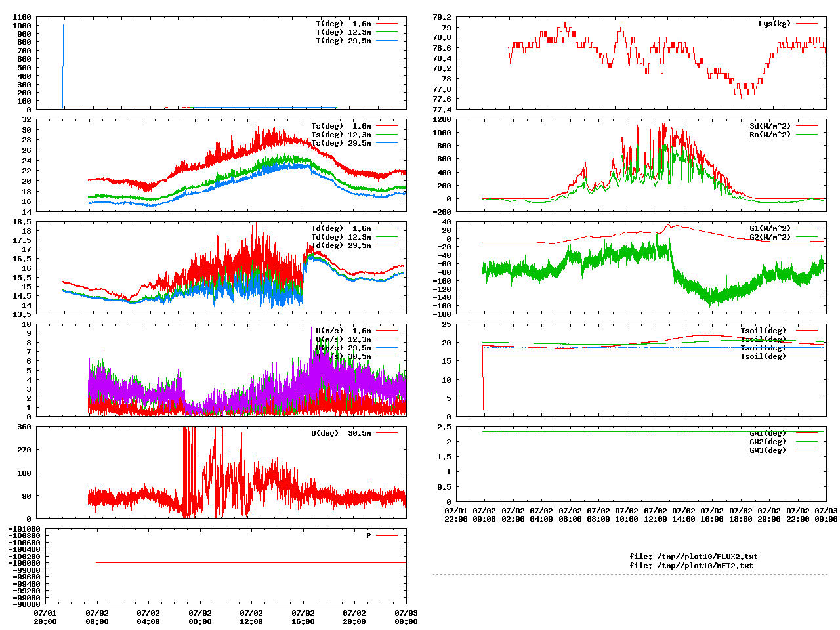The height and width of the screenshot is (630, 840).
Task: Click the "T(deg) 1.6m" legend label
Action: coord(343,24)
